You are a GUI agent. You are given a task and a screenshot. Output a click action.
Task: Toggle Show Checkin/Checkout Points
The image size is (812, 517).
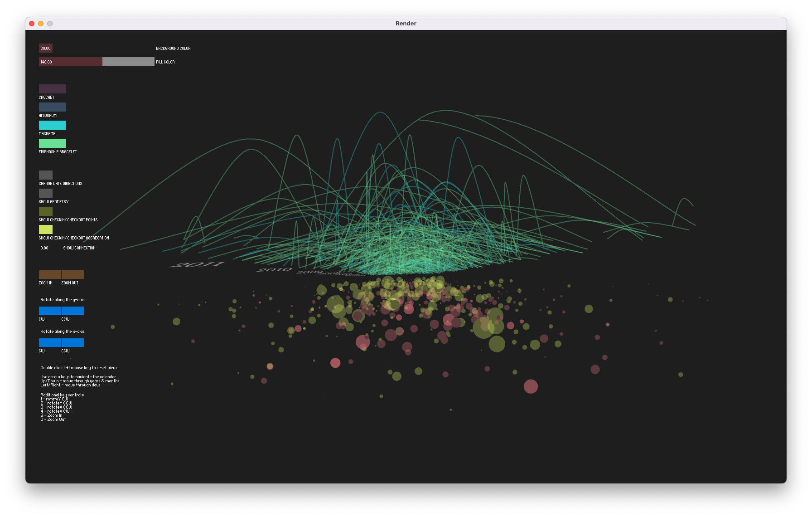(46, 211)
